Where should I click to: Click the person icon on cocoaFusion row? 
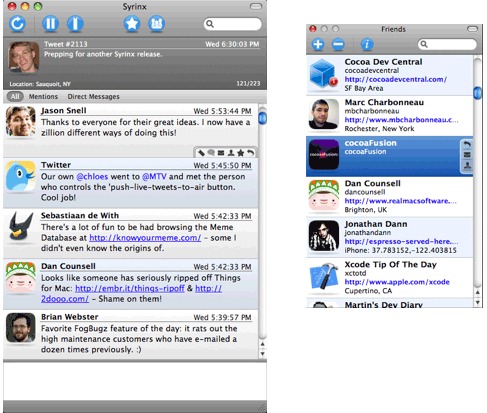(x=467, y=165)
